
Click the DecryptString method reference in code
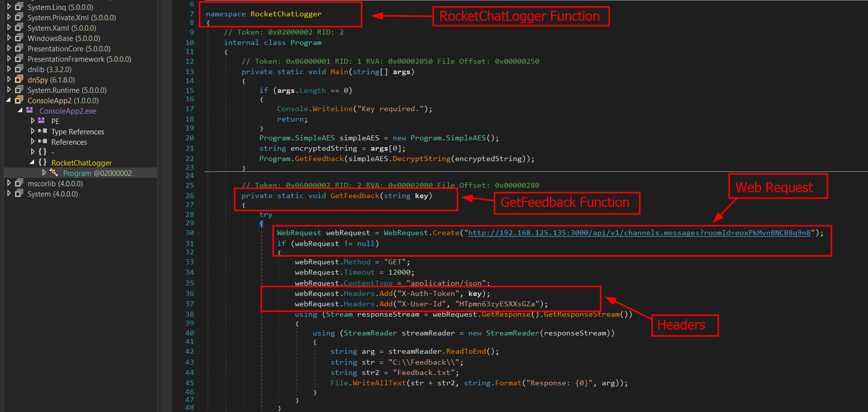point(421,159)
